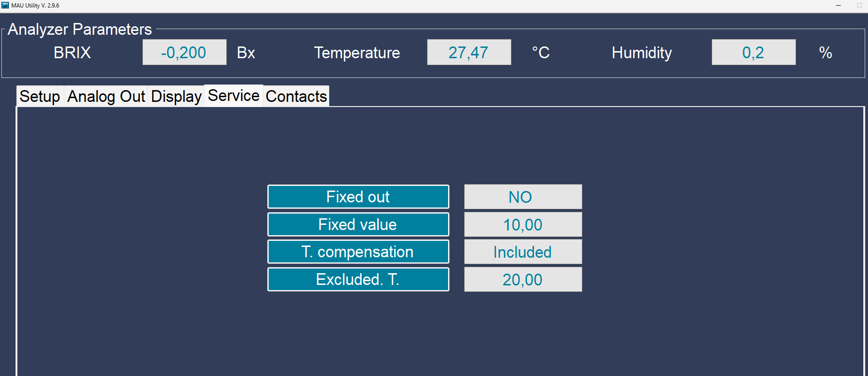Open the Contacts tab

pos(296,96)
